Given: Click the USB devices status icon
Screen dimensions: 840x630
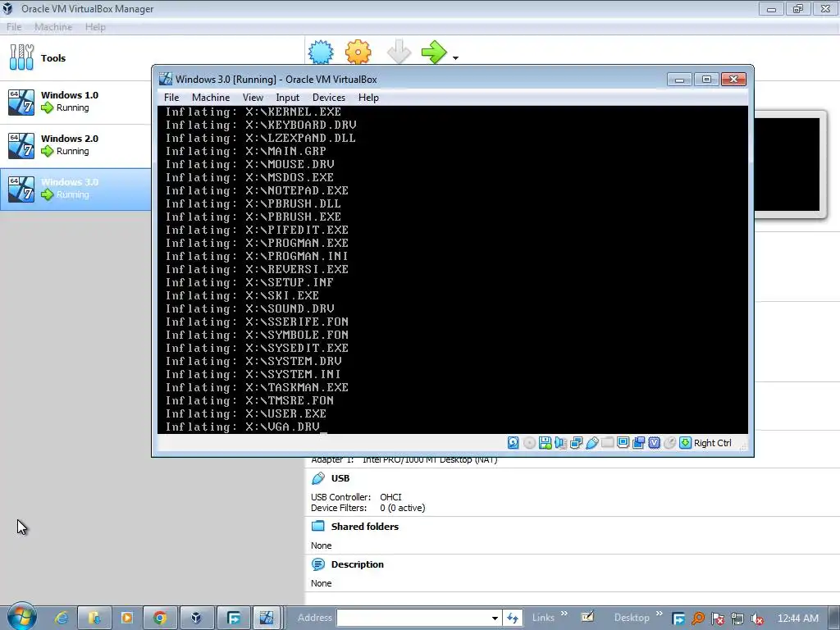Looking at the screenshot, I should click(592, 442).
